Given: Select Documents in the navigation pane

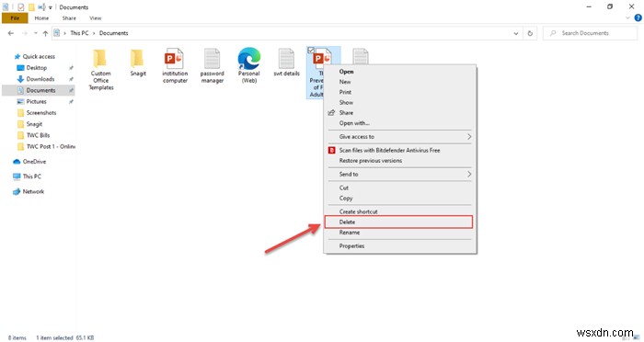Looking at the screenshot, I should pos(39,90).
